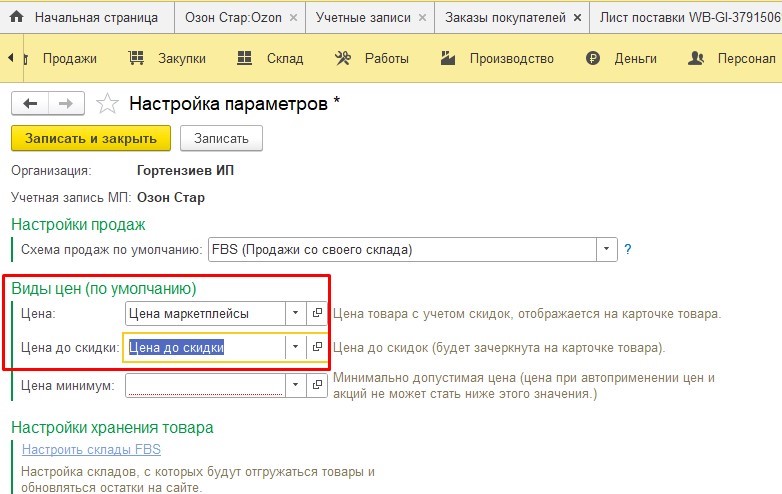
Task: Close the Озон Стар:Ozon tab
Action: 294,17
